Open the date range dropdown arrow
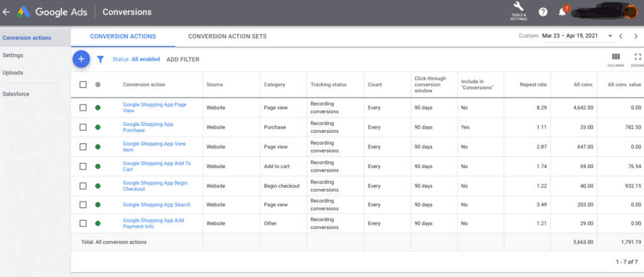Viewport: 644px width, 277px height. click(x=610, y=36)
